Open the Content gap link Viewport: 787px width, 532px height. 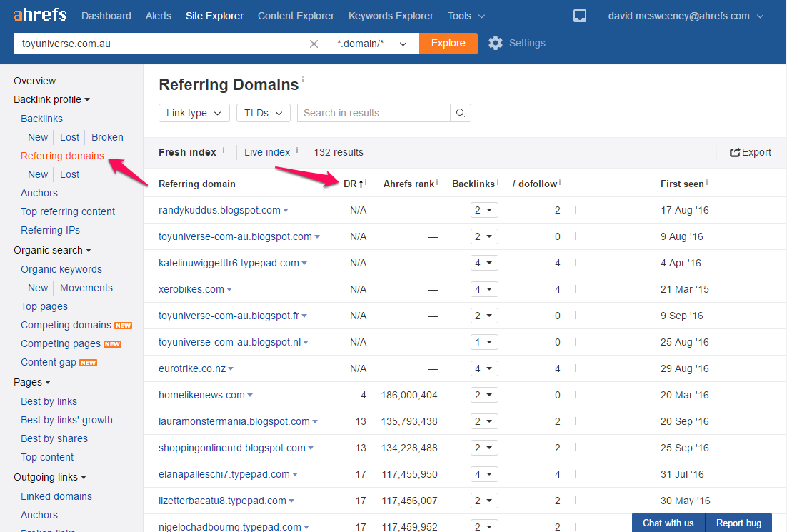48,362
